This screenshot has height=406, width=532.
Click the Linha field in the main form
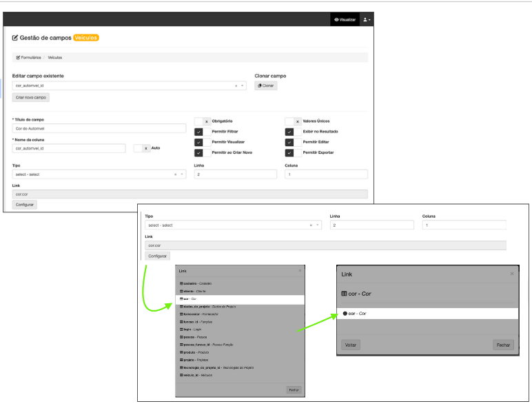[236, 174]
